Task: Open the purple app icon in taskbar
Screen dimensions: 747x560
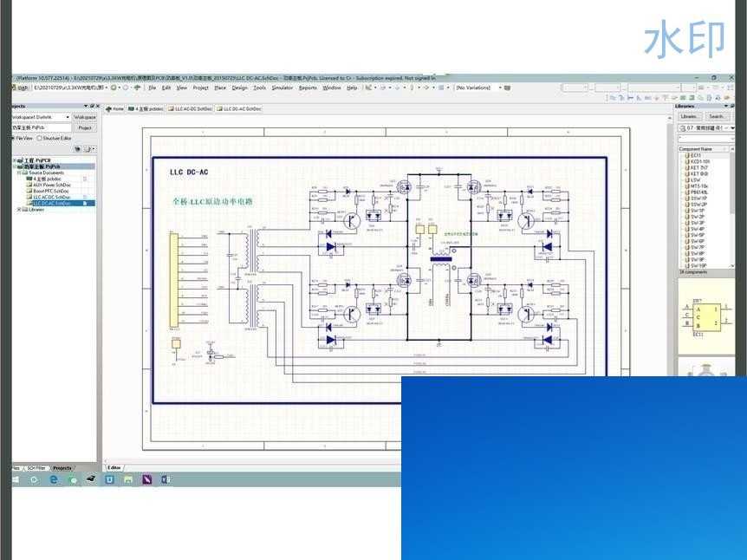Action: coord(146,480)
